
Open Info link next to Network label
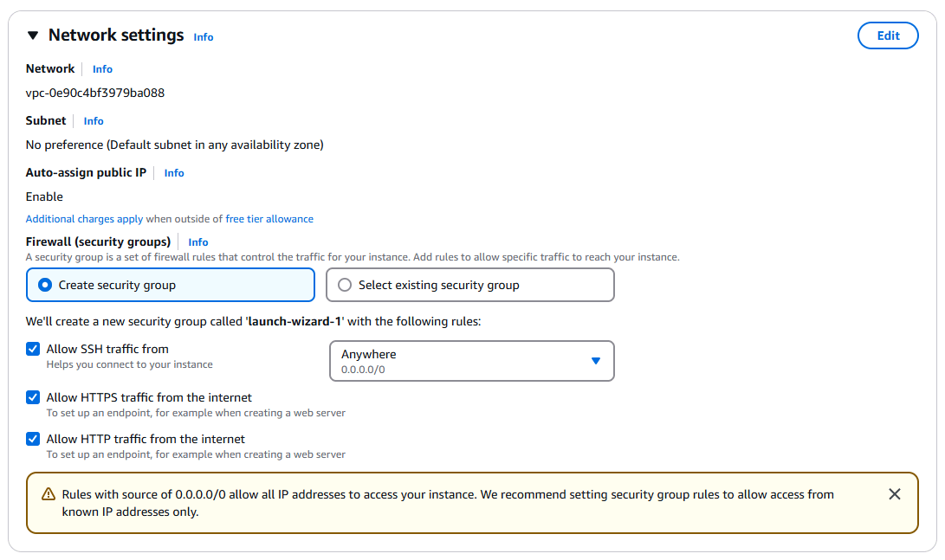pyautogui.click(x=102, y=69)
